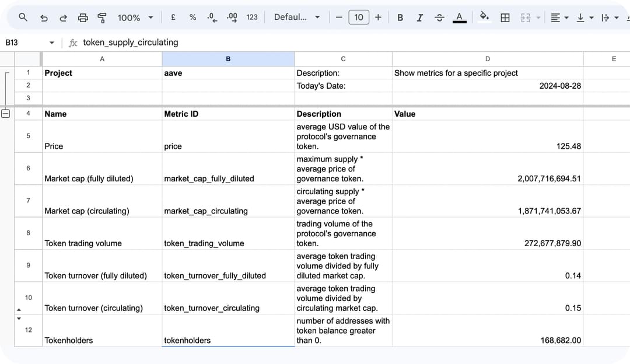Undo the last action
The height and width of the screenshot is (364, 630).
44,17
